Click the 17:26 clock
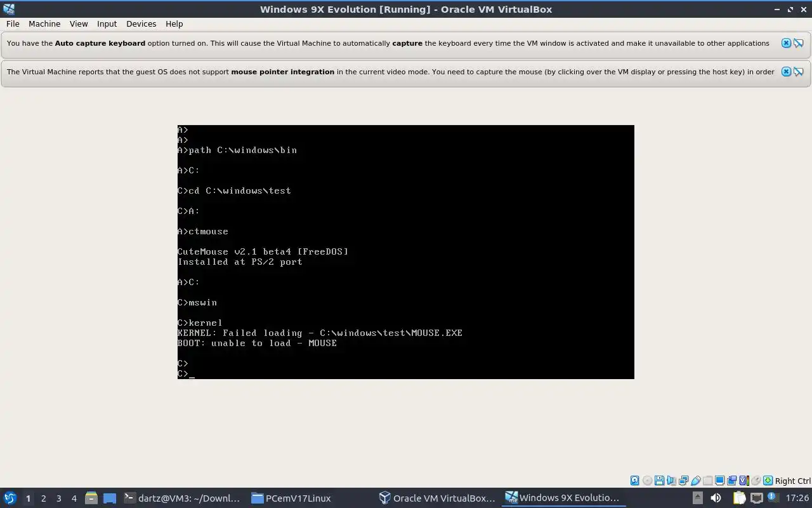812x508 pixels. [797, 498]
